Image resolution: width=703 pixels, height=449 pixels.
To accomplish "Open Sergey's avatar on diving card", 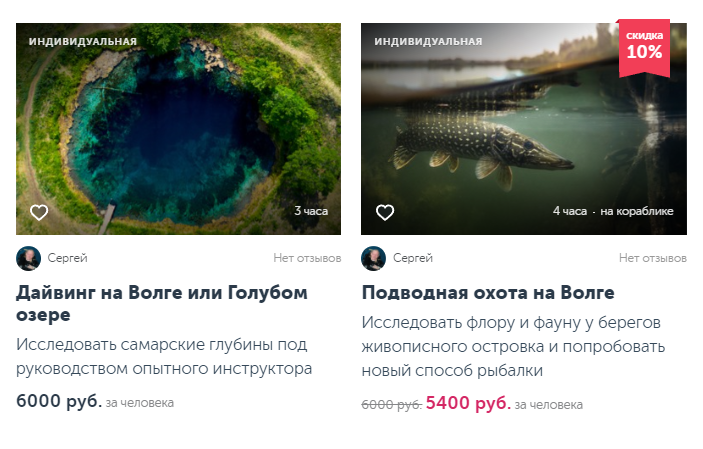I will 28,258.
